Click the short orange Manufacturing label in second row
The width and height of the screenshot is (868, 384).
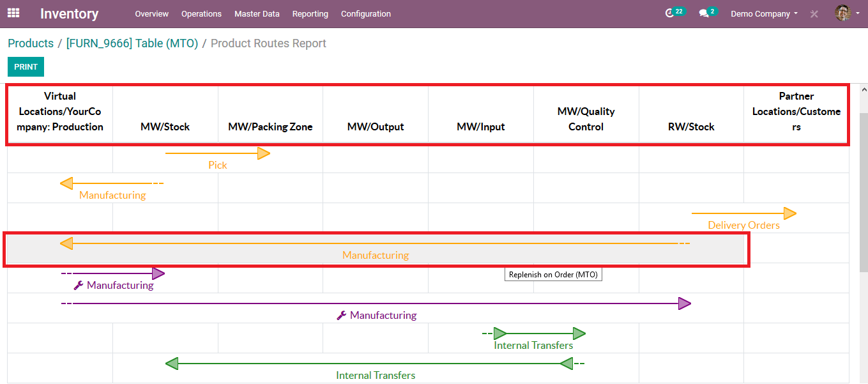tap(112, 195)
